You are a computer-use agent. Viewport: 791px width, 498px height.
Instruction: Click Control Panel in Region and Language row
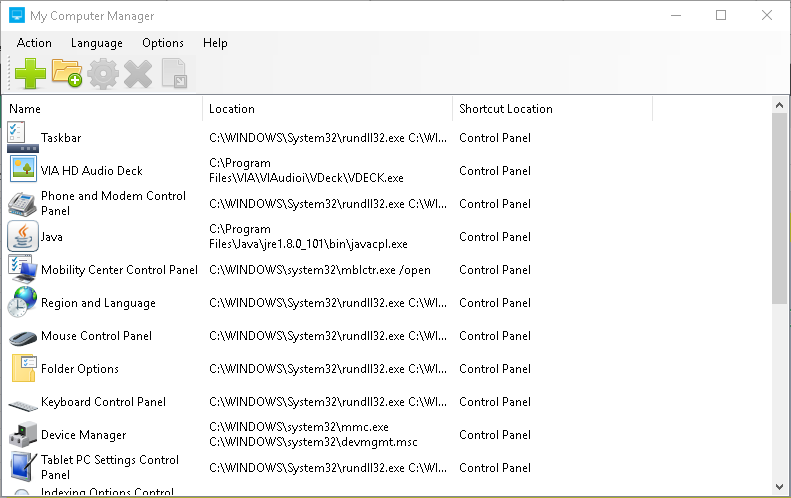pos(495,303)
